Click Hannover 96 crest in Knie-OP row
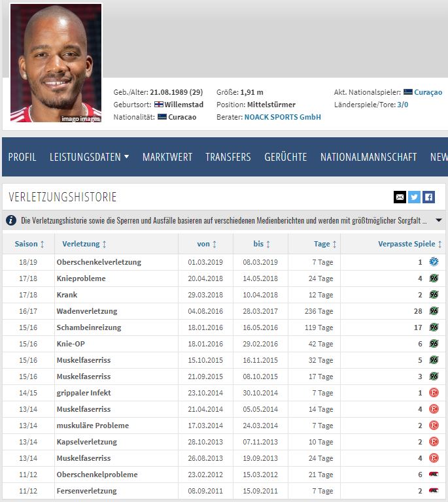The height and width of the screenshot is (502, 448). (x=434, y=344)
